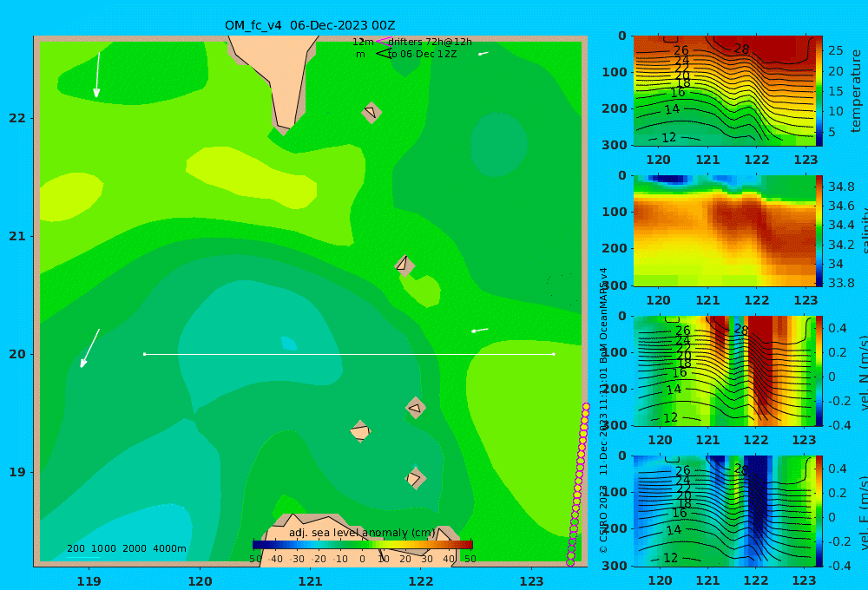Select the small white drifter arrow near 20.2°N, 122.5°E

pyautogui.click(x=479, y=331)
